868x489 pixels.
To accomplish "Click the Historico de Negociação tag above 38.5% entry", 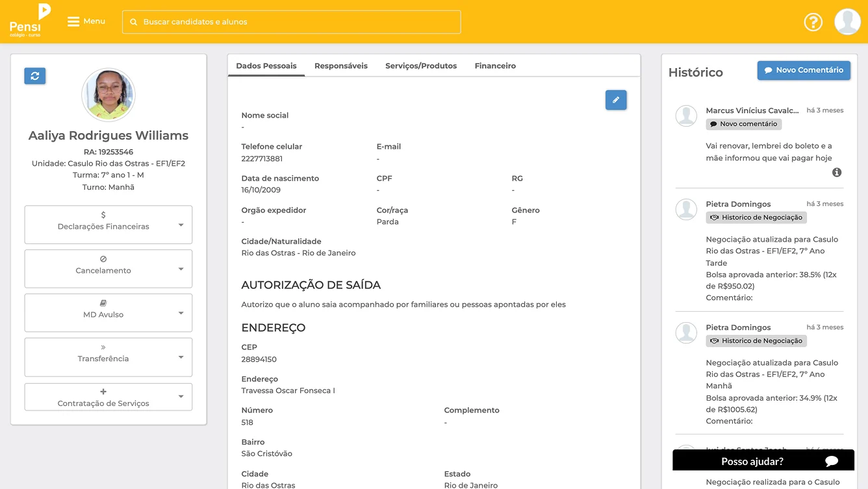I will click(756, 218).
